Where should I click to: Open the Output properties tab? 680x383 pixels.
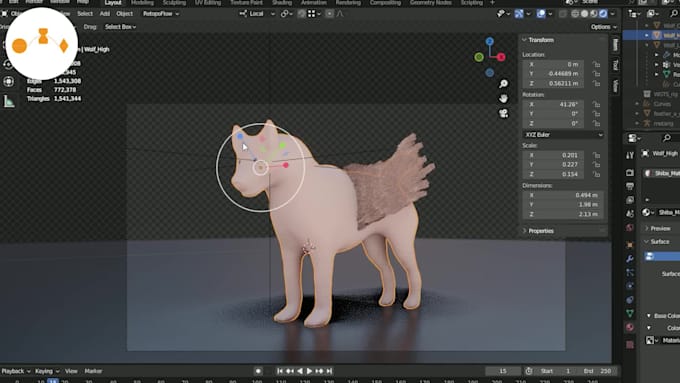[x=630, y=186]
